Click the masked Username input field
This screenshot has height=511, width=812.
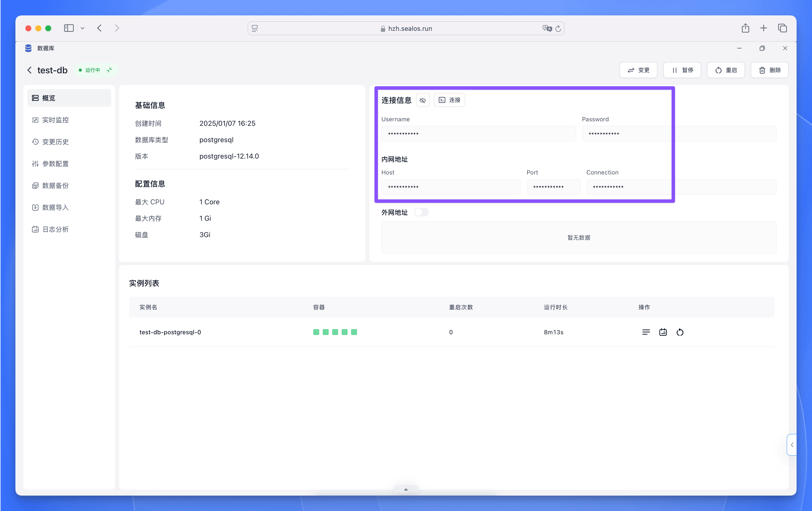click(x=478, y=133)
